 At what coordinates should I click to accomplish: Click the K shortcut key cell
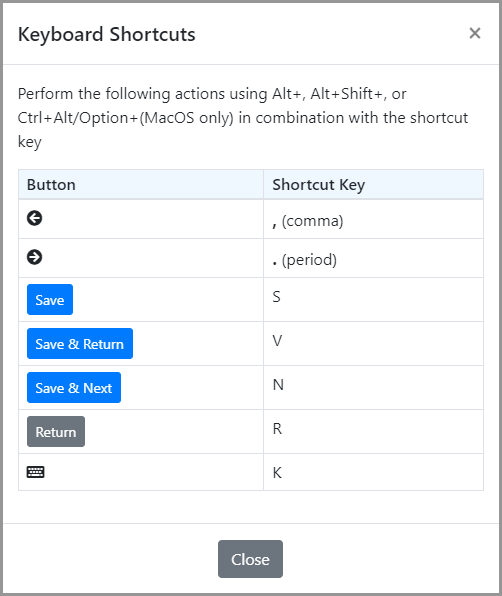pyautogui.click(x=374, y=472)
